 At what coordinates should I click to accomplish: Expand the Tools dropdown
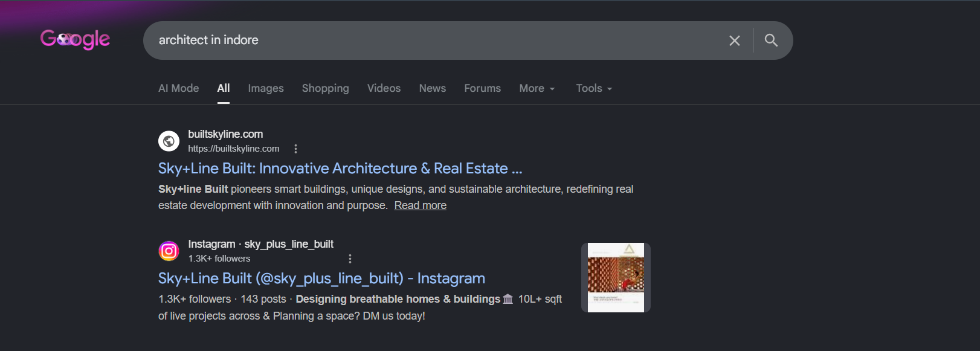point(594,88)
